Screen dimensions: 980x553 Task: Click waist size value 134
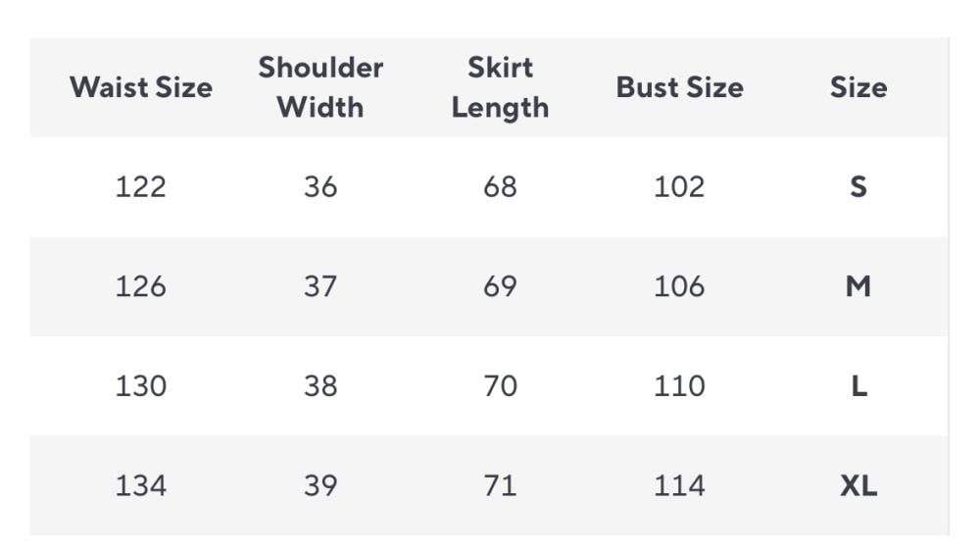click(140, 485)
